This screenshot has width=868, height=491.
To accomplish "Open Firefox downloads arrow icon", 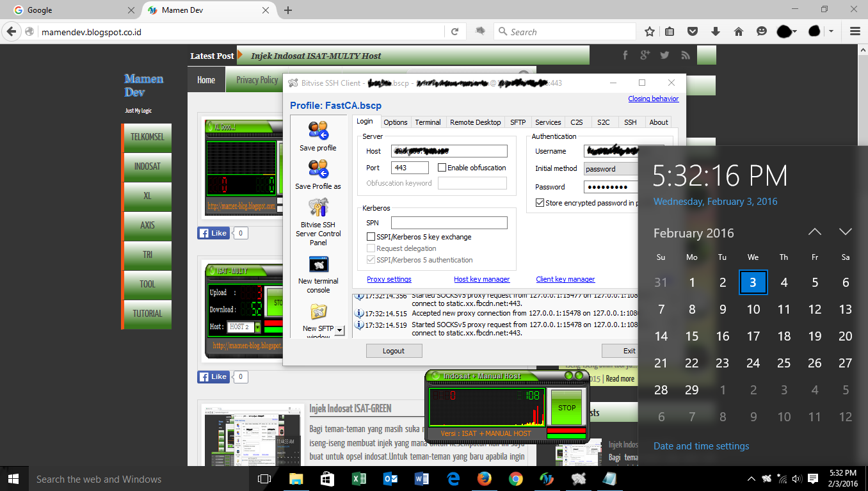I will click(715, 31).
